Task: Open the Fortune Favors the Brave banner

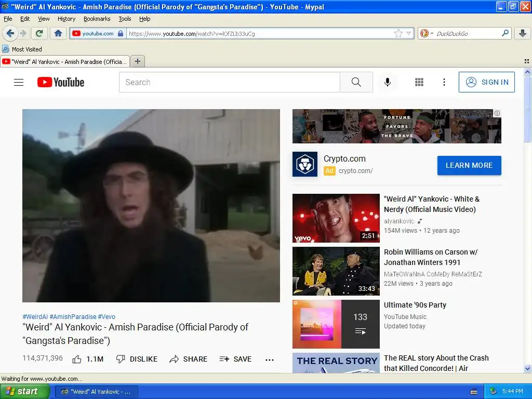Action: (x=396, y=126)
